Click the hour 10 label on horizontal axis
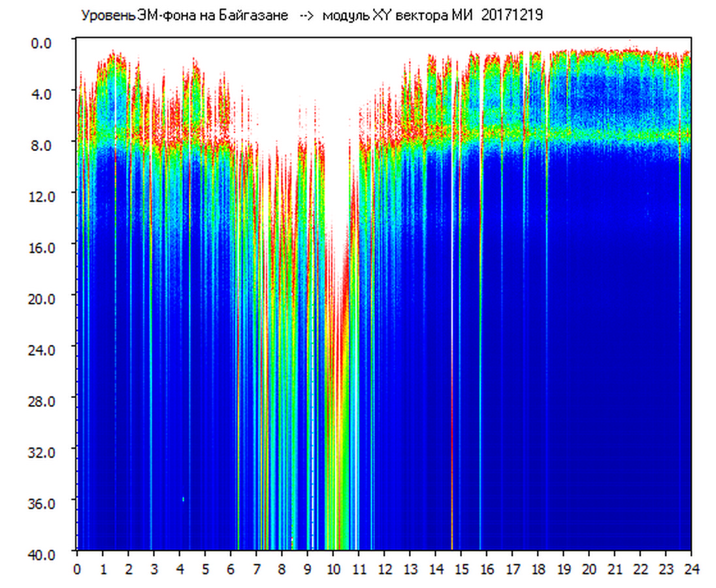Image resolution: width=716 pixels, height=588 pixels. pyautogui.click(x=333, y=568)
